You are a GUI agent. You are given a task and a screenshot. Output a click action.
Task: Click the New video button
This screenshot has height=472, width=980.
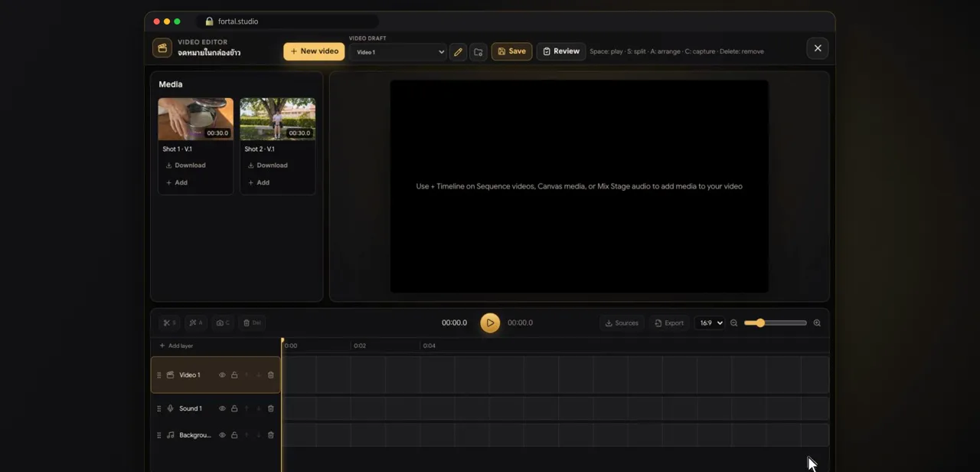pos(314,51)
